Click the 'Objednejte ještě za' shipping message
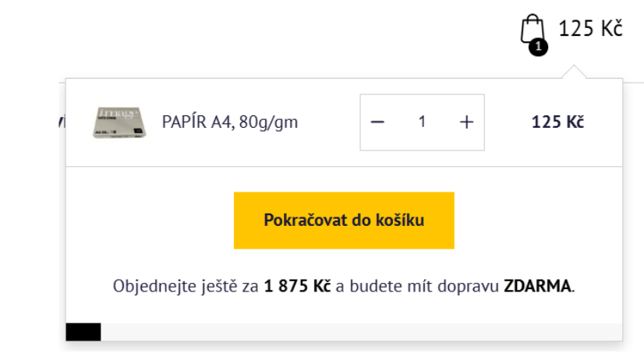Image resolution: width=644 pixels, height=360 pixels. click(x=186, y=286)
